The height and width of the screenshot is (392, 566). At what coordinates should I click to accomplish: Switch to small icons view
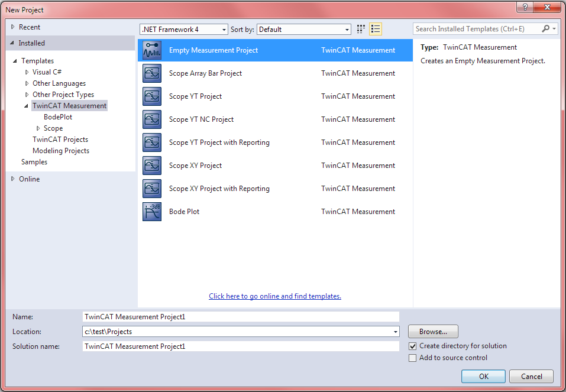pos(361,29)
